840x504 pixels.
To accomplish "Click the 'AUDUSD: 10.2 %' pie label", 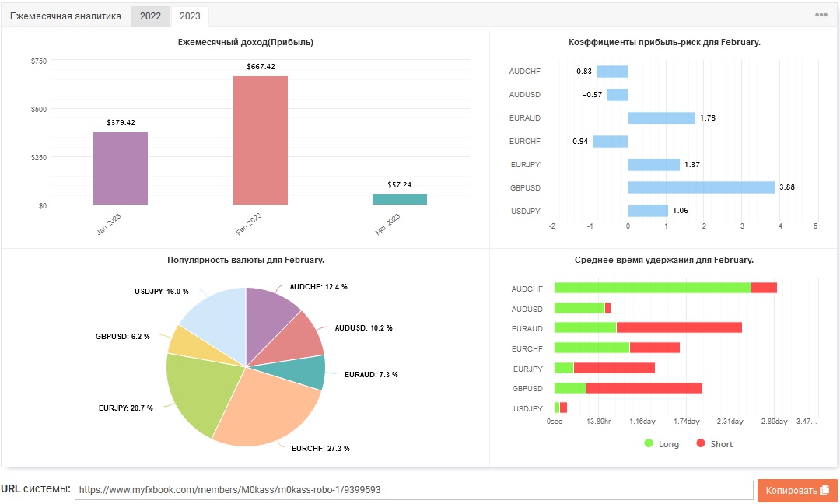I will coord(363,327).
